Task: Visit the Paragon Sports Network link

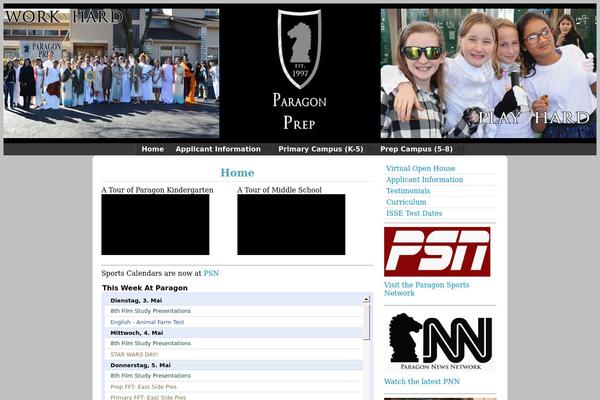Action: click(x=426, y=289)
